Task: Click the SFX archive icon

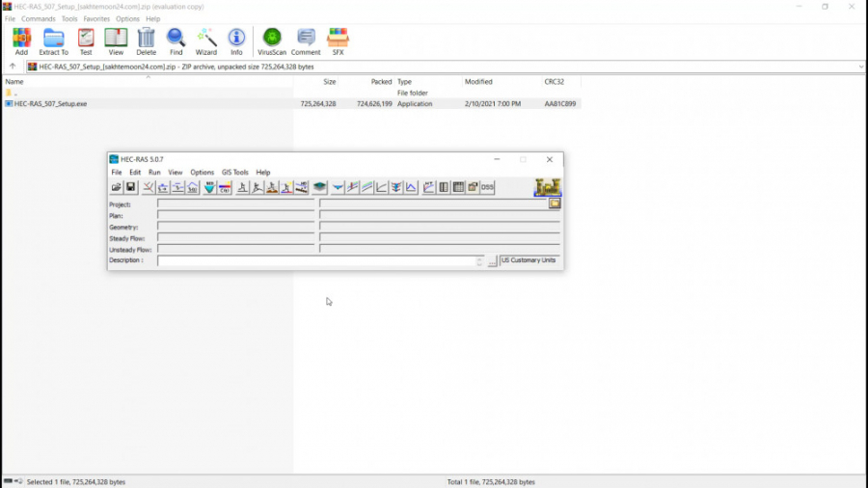Action: [338, 41]
